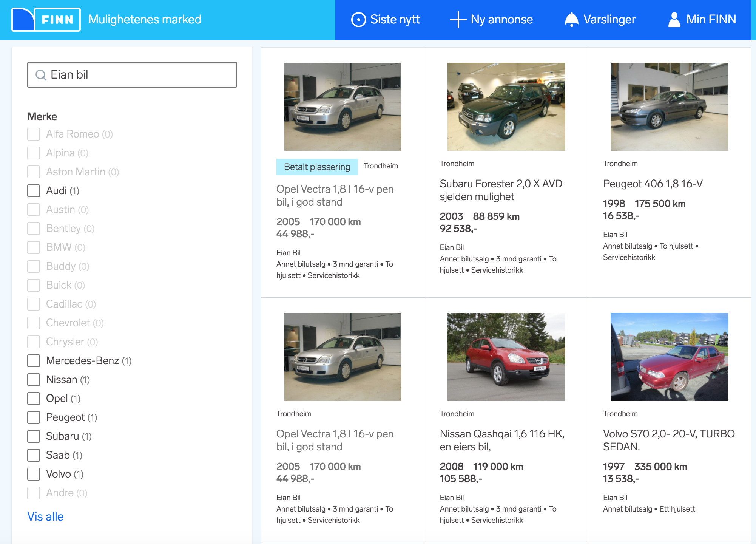This screenshot has width=756, height=544.
Task: Click Andre (0) brand label
Action: [66, 493]
